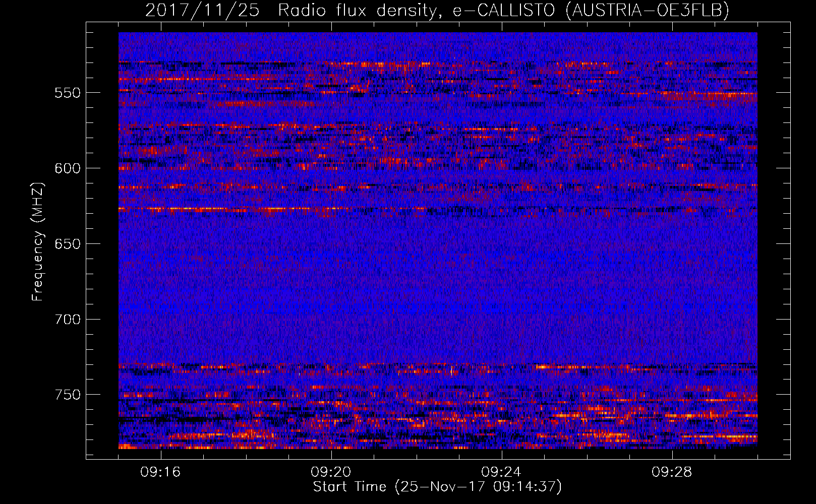Click the 09:20 time axis label
Viewport: 816px width, 504px height.
tap(331, 472)
